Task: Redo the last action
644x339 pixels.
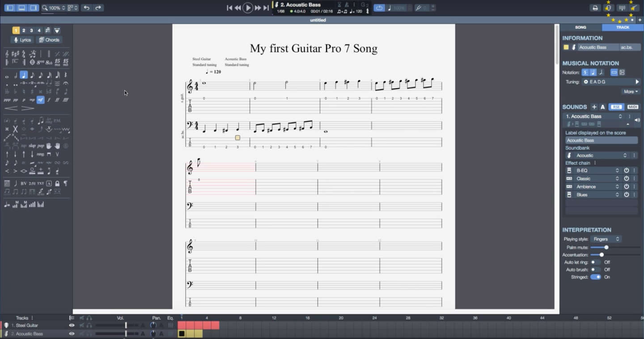Action: click(x=98, y=8)
